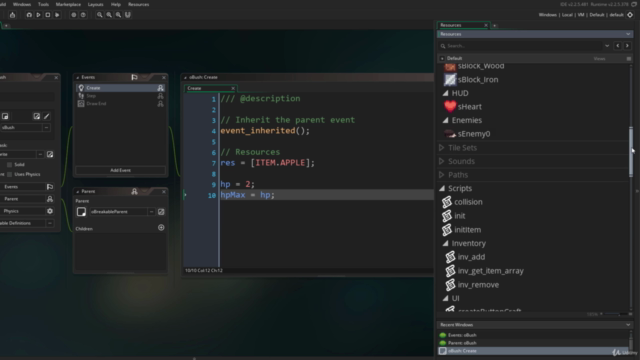Open the Tools menu

tap(43, 4)
